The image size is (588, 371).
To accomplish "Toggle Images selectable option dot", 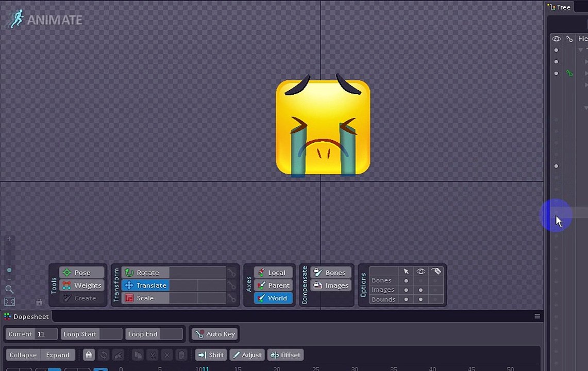I will [406, 290].
